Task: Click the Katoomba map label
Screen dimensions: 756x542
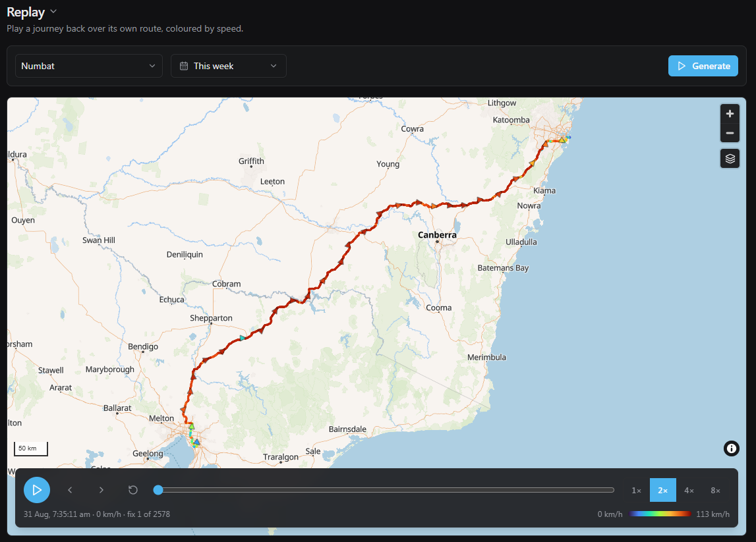Action: 511,120
